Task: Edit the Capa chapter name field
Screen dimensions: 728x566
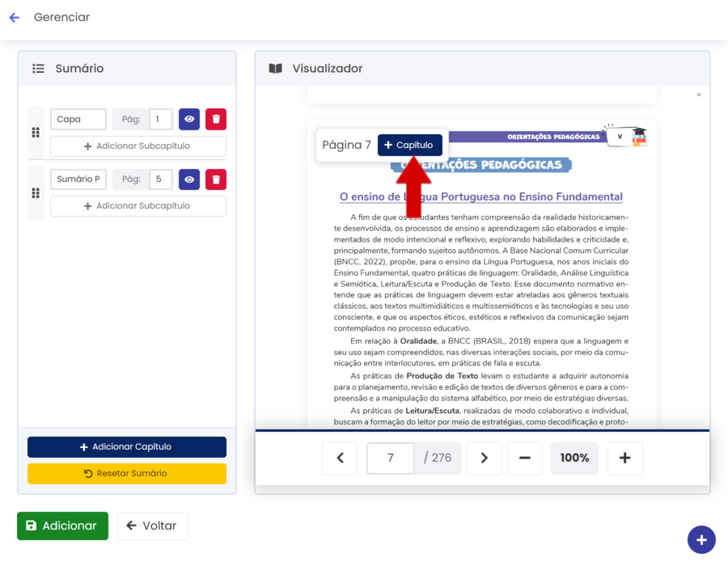Action: (x=78, y=119)
